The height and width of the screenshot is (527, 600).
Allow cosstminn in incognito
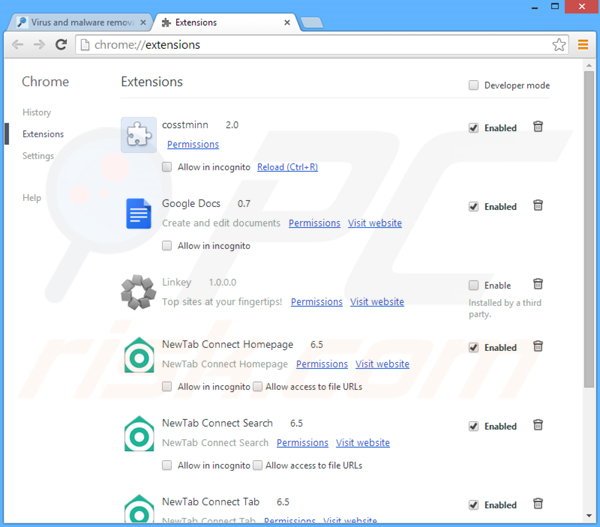[x=167, y=167]
